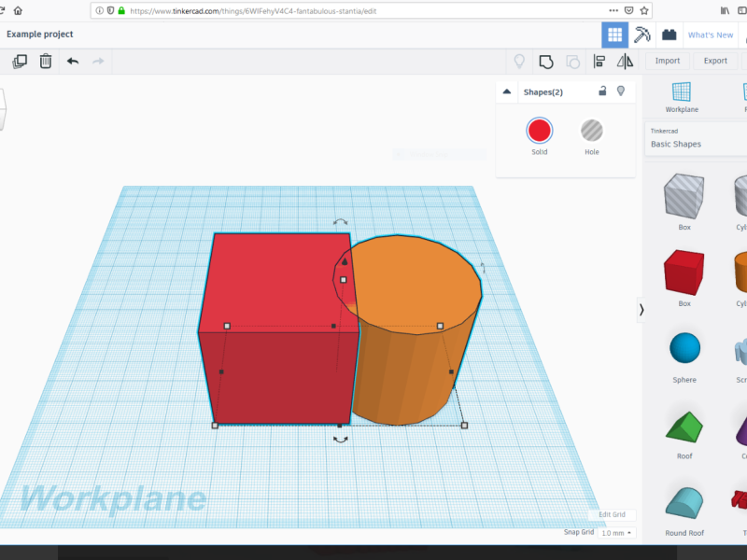Undo the last action

tap(73, 61)
